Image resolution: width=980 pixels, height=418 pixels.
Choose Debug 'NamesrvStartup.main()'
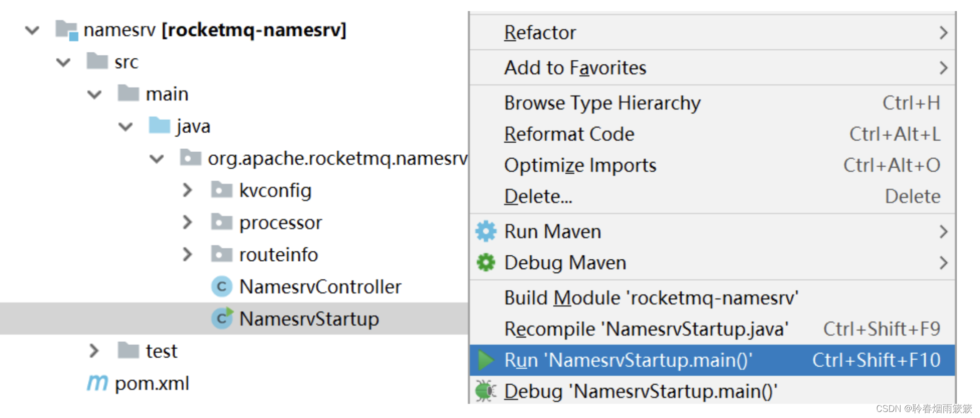pyautogui.click(x=712, y=391)
